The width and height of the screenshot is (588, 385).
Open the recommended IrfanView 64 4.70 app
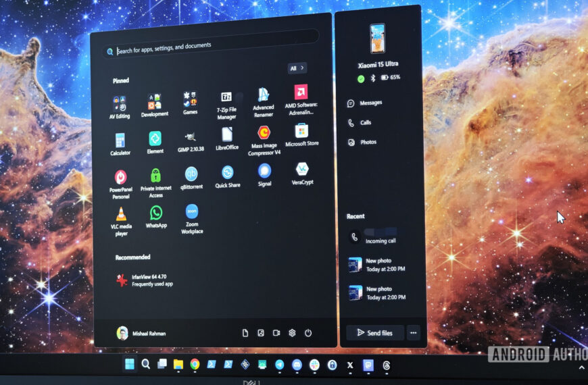[145, 280]
